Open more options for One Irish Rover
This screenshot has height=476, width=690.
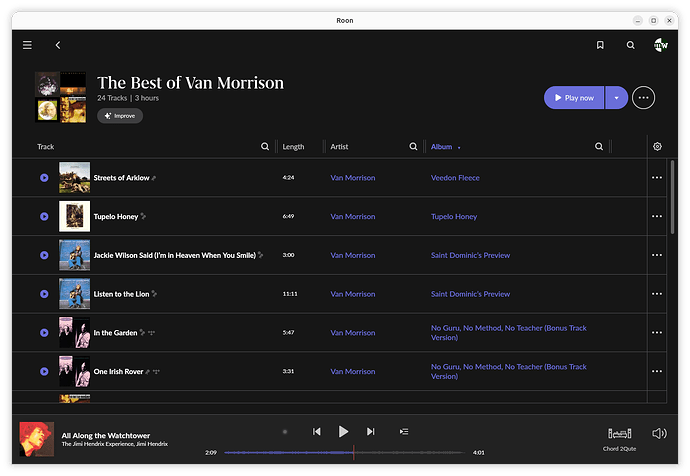657,371
